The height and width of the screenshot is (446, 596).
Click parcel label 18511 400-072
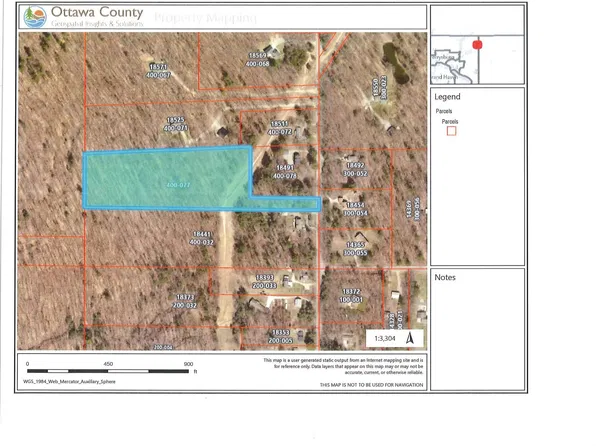(279, 128)
